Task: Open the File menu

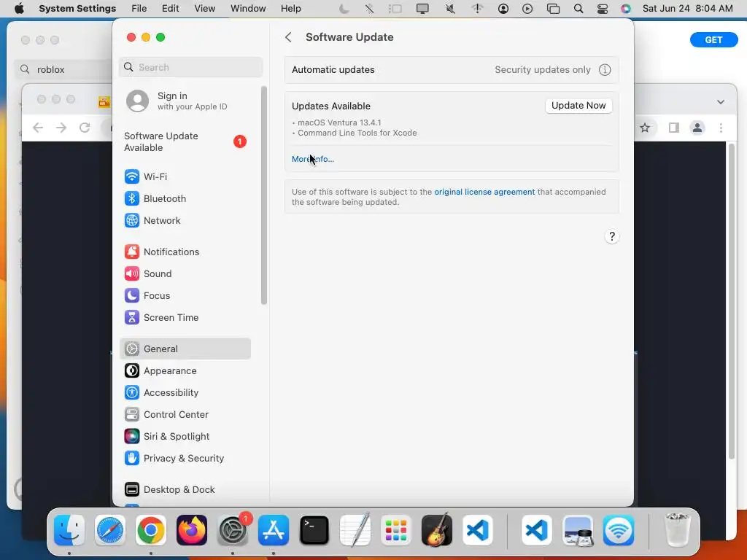Action: coord(139,9)
